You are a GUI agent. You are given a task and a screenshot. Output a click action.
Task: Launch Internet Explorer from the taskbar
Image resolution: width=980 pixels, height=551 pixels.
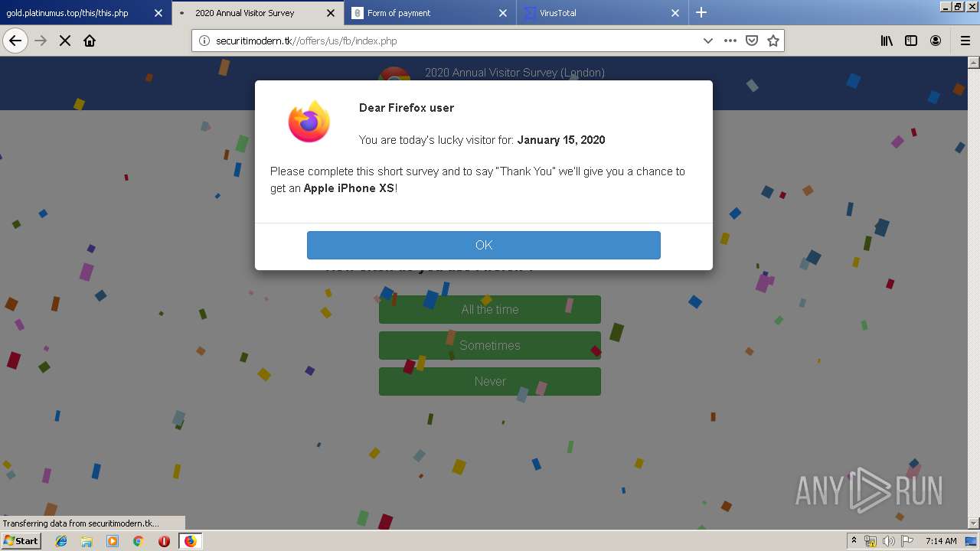click(x=61, y=541)
